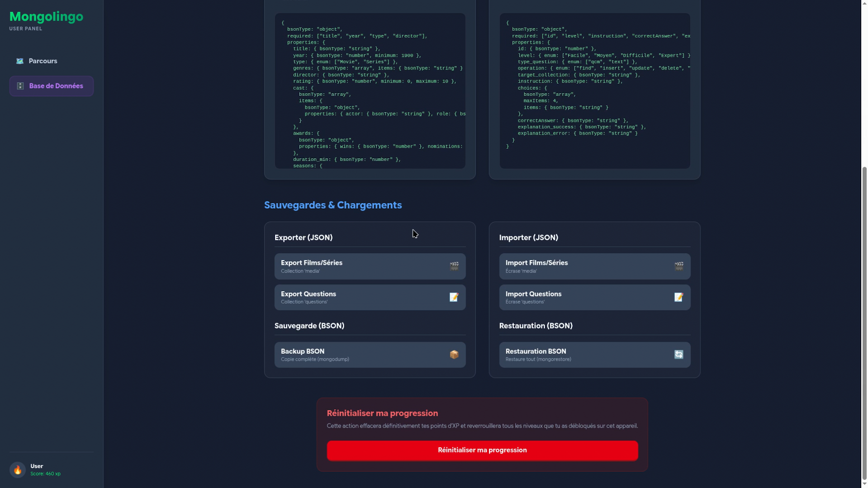Click the page vertical scrollbar
This screenshot has height=488, width=868.
(864, 323)
